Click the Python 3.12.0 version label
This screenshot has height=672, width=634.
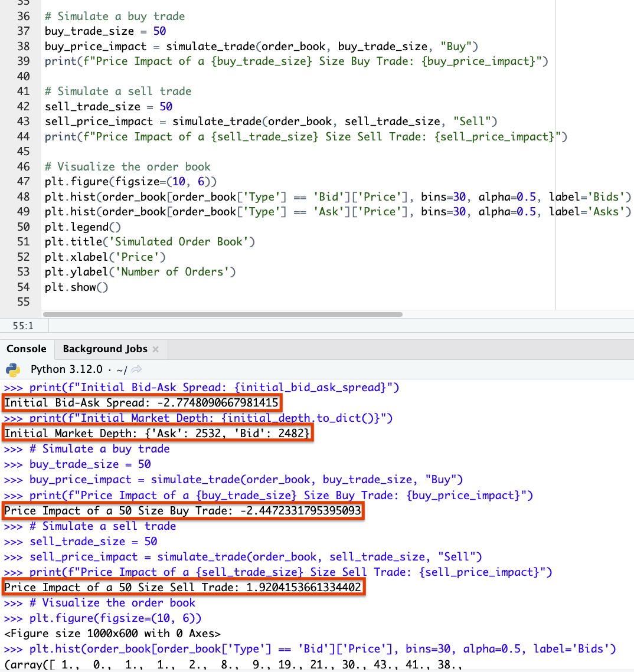tap(66, 370)
